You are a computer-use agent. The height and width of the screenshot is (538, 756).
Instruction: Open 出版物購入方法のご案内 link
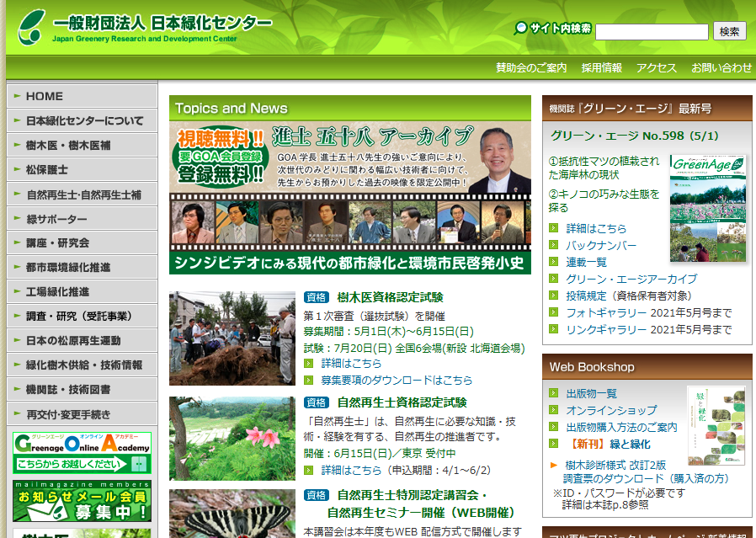coord(621,428)
